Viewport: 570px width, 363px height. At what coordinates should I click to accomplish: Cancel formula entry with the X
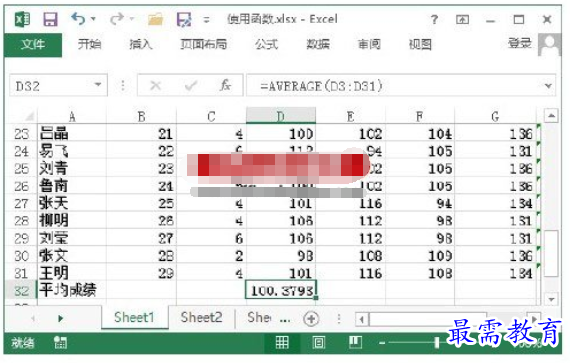[x=156, y=86]
